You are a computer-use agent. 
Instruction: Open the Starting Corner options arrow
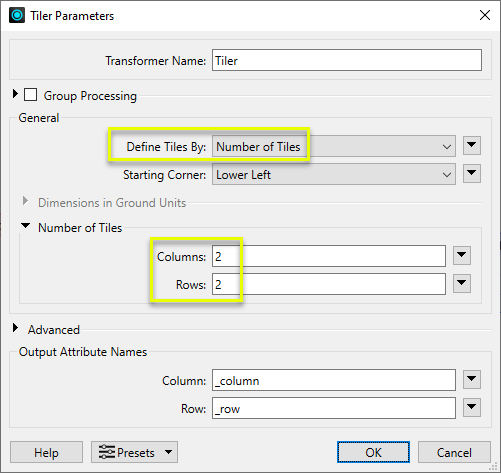472,173
